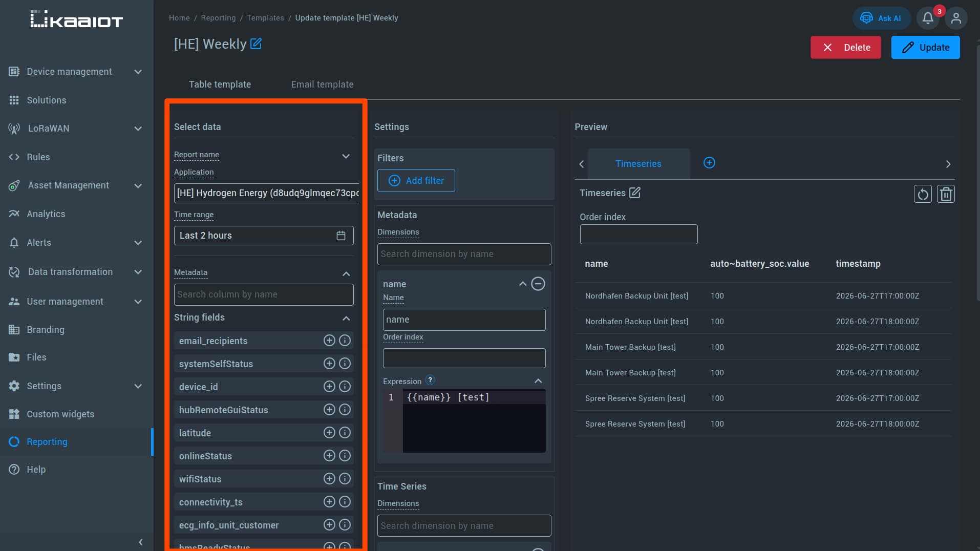Open the calendar for Time range
This screenshot has height=551, width=980.
(341, 236)
